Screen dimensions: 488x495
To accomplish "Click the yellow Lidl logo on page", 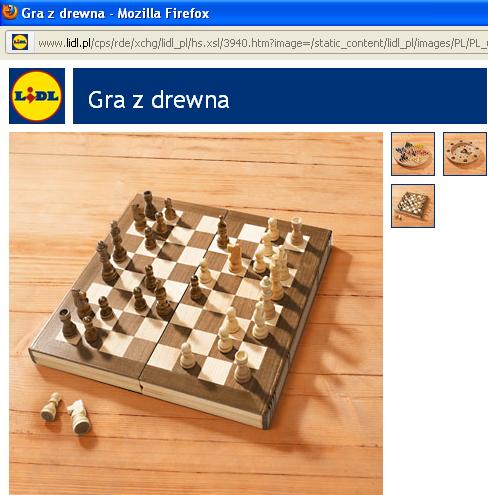I will [37, 96].
